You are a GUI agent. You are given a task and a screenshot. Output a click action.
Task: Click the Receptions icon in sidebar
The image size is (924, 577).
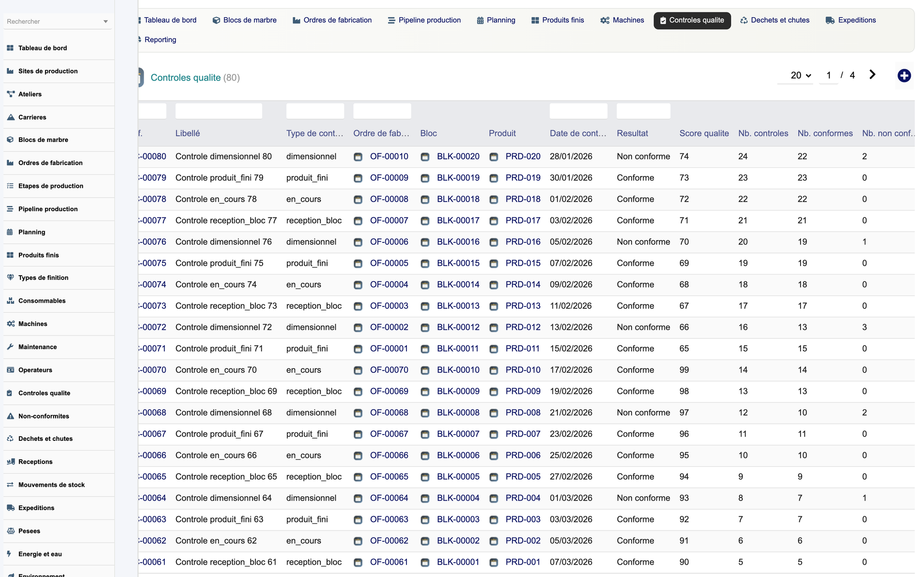(10, 462)
